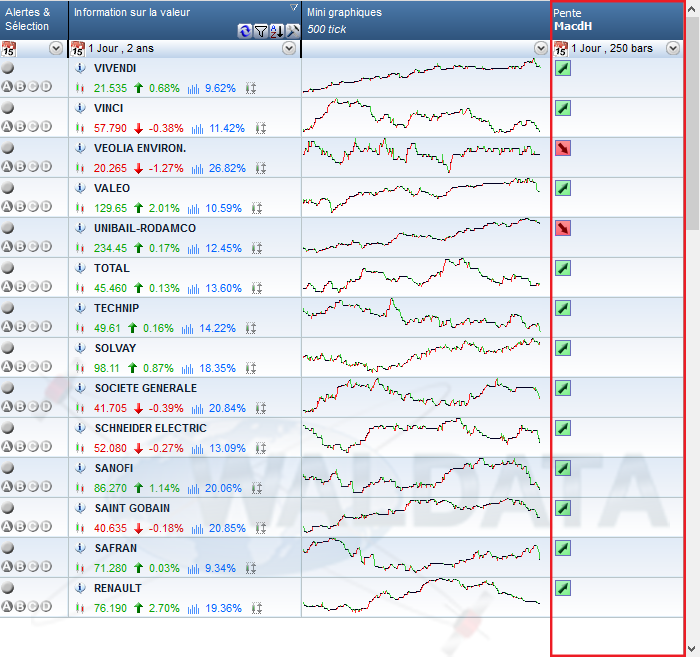Open the SANOFI mini chart
This screenshot has width=700, height=657.
(422, 477)
